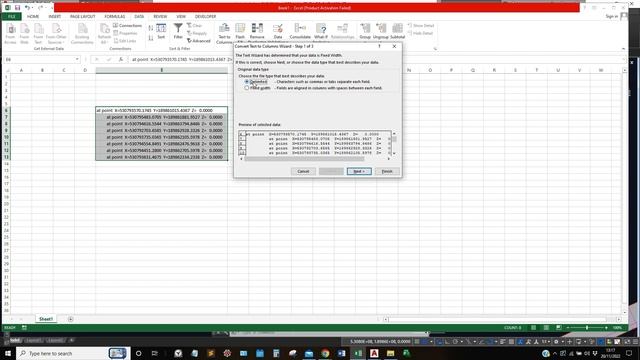640x360 pixels.
Task: Click the Save icon in quick access toolbar
Action: coord(17,7)
